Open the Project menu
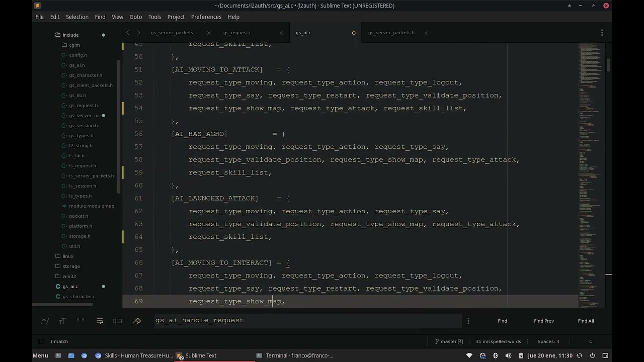Image resolution: width=644 pixels, height=362 pixels. point(176,17)
